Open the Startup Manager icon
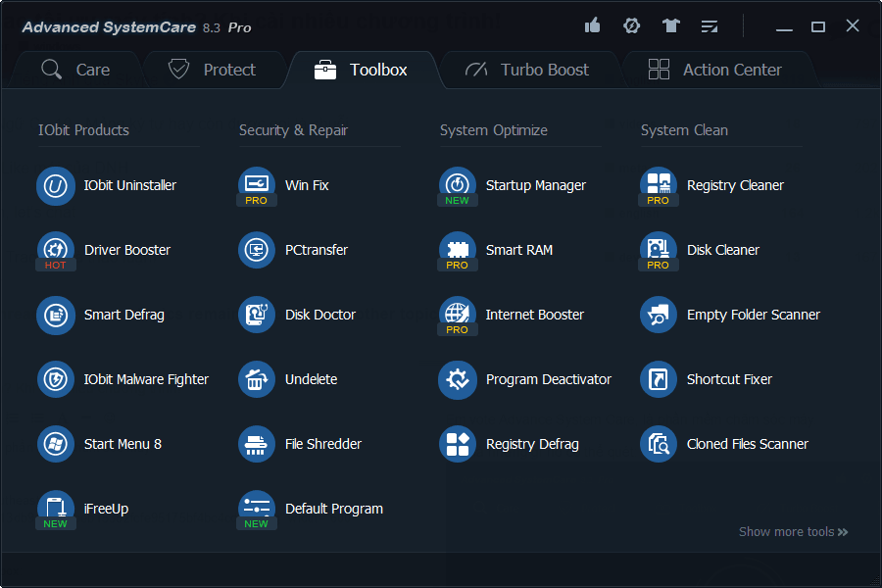 coord(458,186)
